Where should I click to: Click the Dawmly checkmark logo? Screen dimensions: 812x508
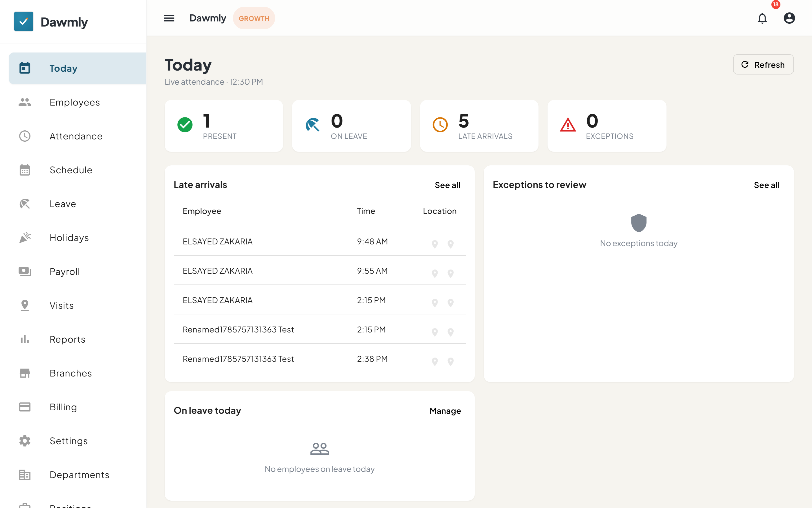pos(23,21)
